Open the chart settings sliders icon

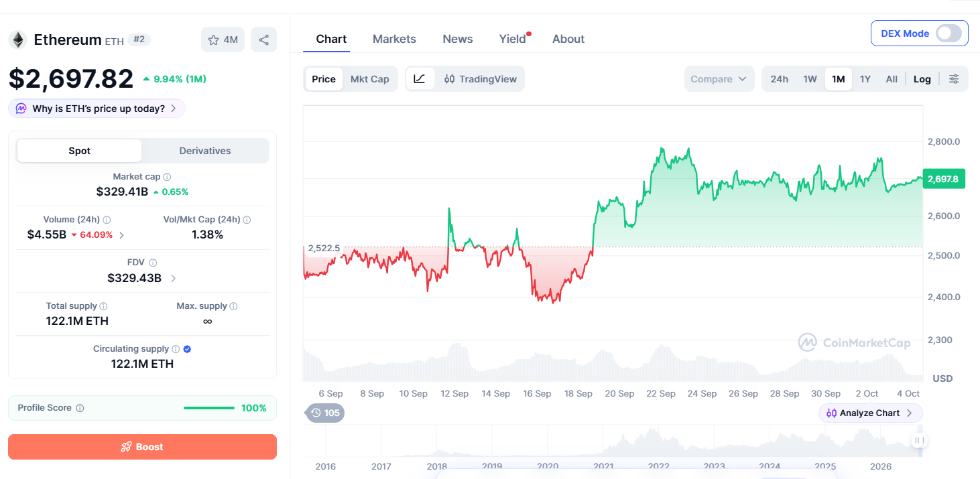click(954, 79)
